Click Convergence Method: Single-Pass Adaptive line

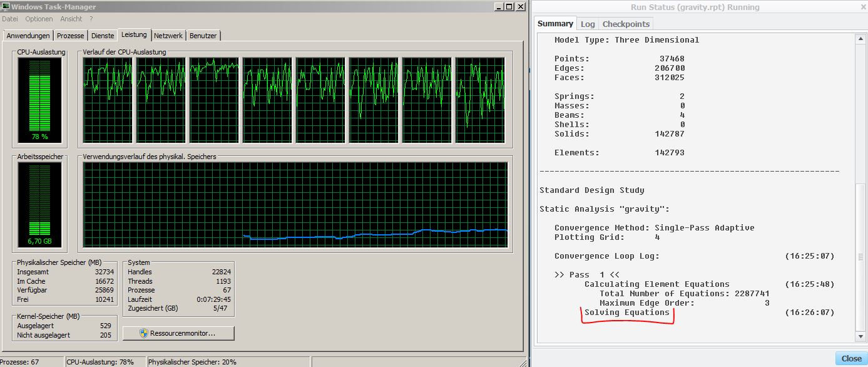click(x=654, y=228)
